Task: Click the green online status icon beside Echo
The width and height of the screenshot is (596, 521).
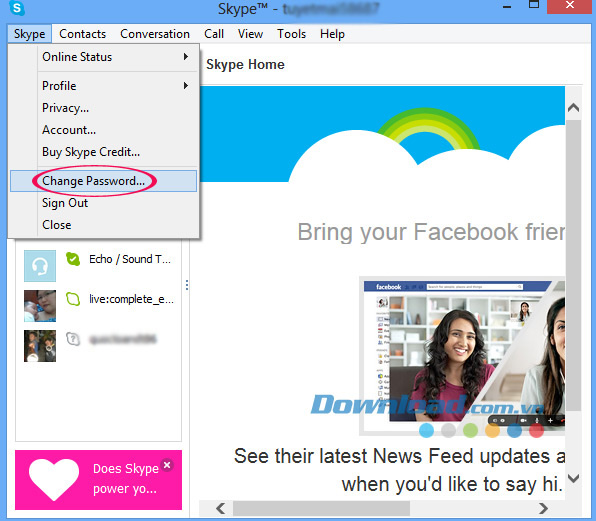Action: pos(73,259)
